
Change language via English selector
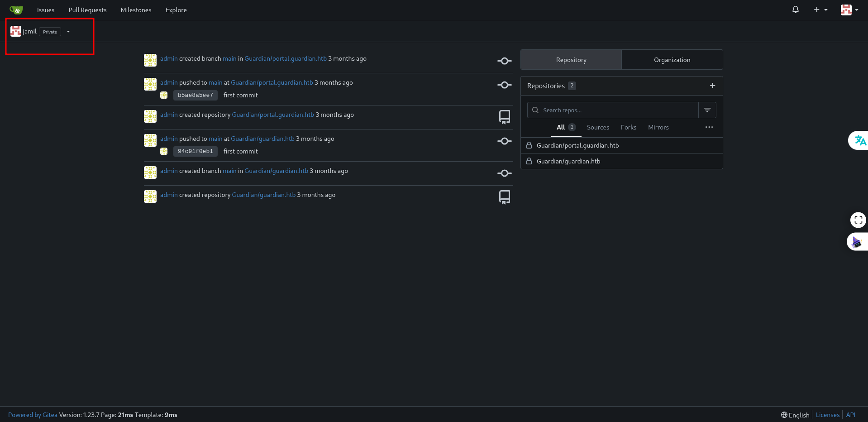click(x=795, y=415)
